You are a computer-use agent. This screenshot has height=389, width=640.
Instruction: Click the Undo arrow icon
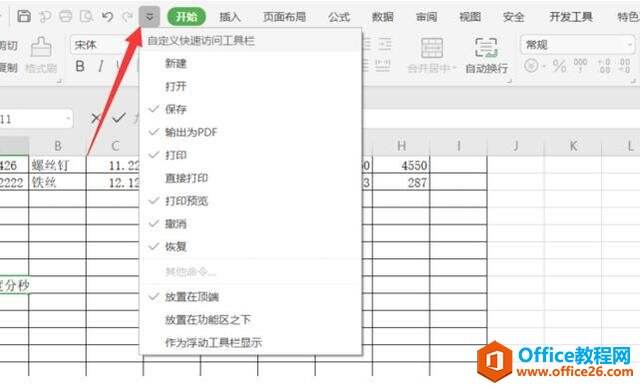(107, 16)
